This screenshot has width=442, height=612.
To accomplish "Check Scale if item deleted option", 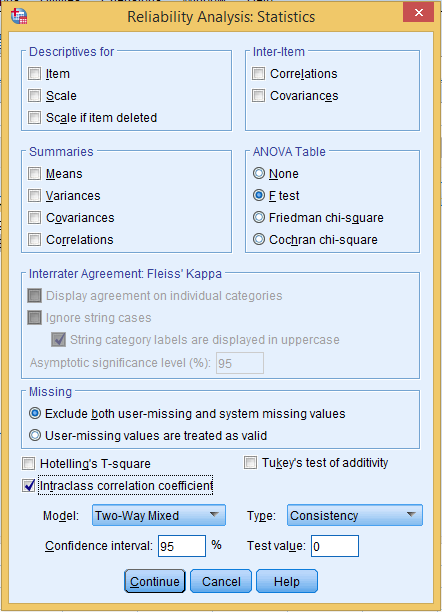I will 34,117.
